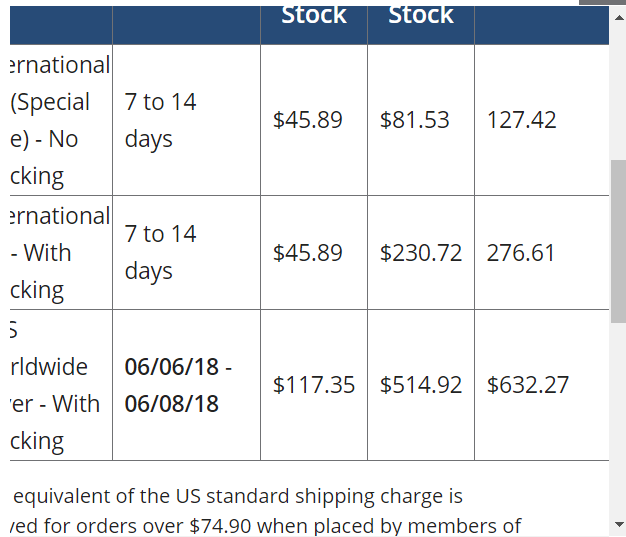Click the vertical scrollbar thumb
The image size is (626, 537).
tap(618, 241)
